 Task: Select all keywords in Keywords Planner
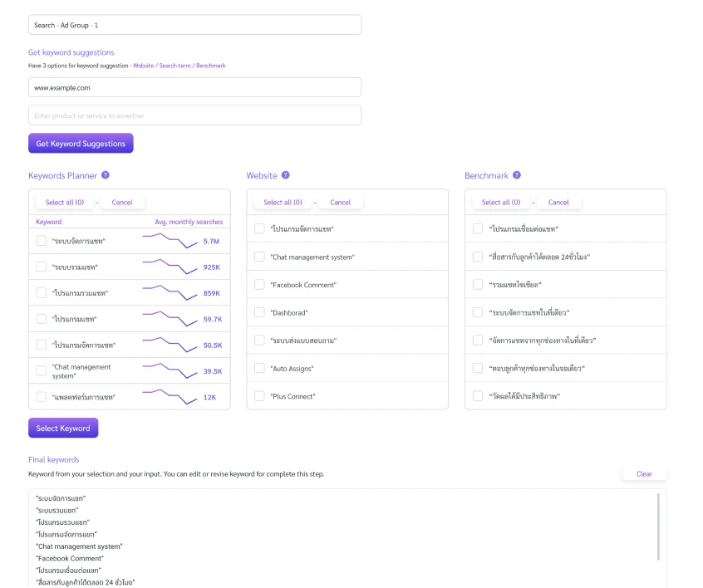64,202
